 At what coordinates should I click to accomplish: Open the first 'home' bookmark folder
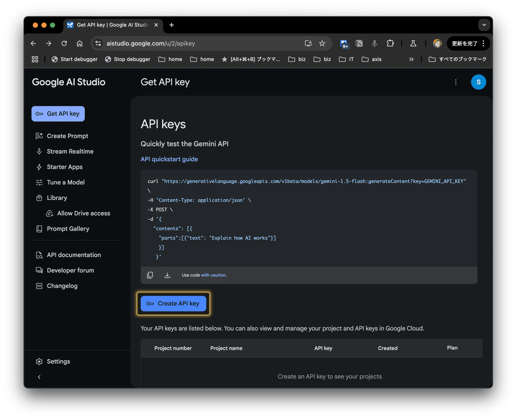(x=170, y=59)
